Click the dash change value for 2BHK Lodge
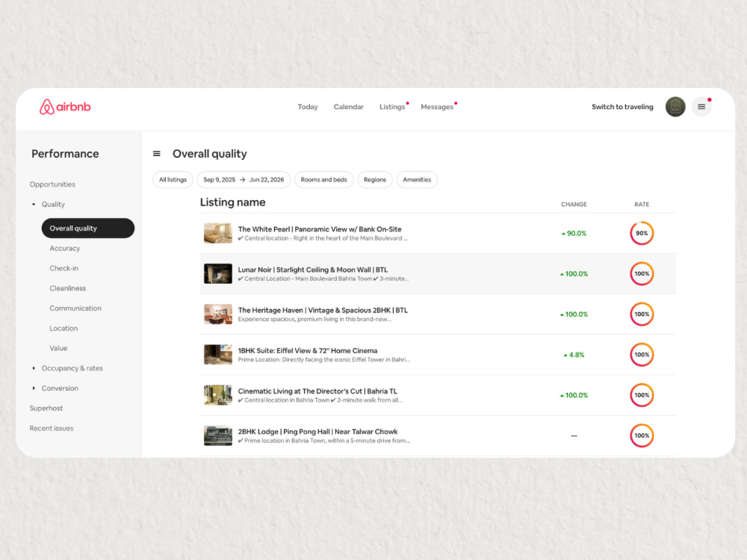747x560 pixels. (x=574, y=436)
